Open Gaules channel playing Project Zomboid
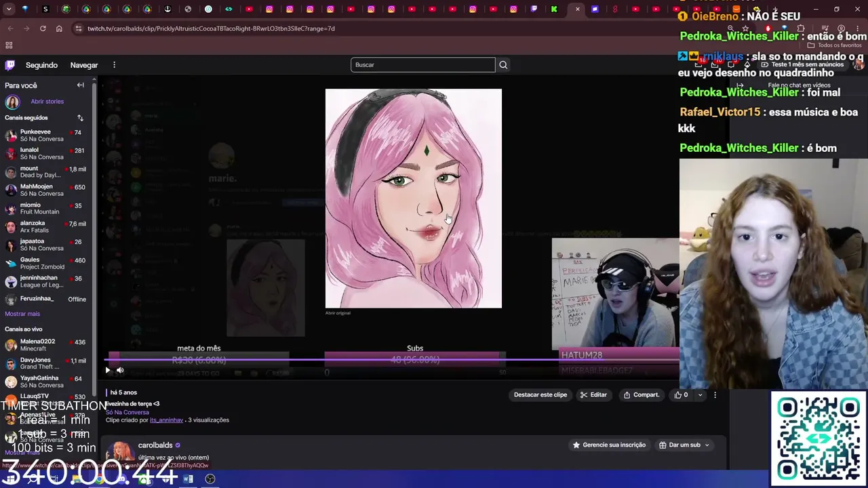Screen dimensions: 868x488 click(45, 263)
